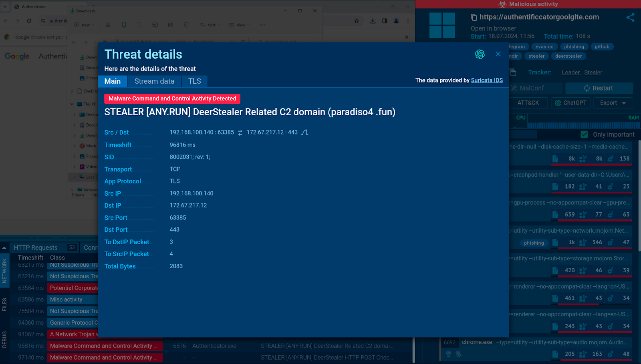This screenshot has width=641, height=364.
Task: Open the Stream data tab
Action: tap(154, 81)
